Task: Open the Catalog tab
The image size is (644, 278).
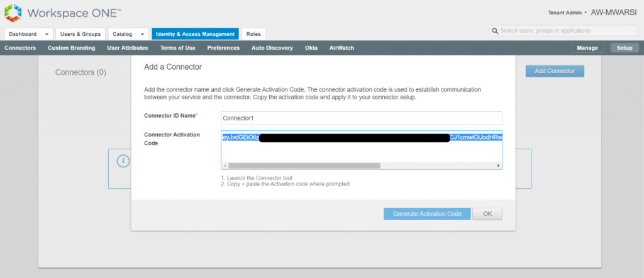Action: pos(128,34)
